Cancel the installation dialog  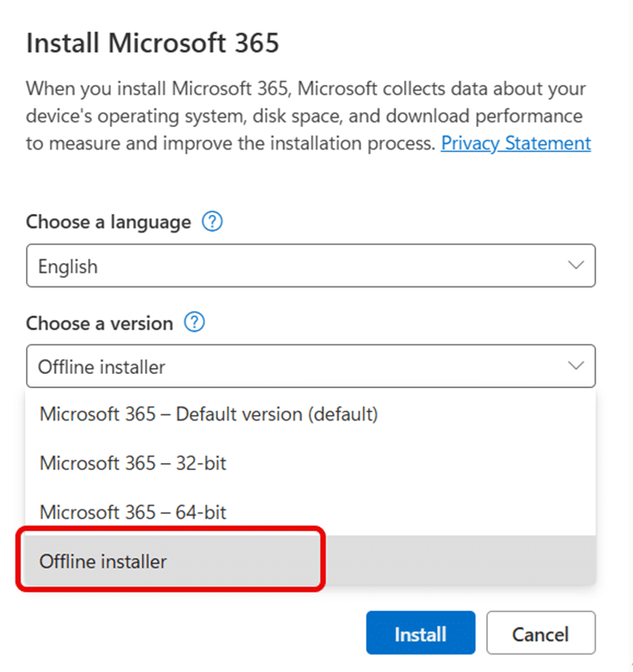[x=540, y=634]
